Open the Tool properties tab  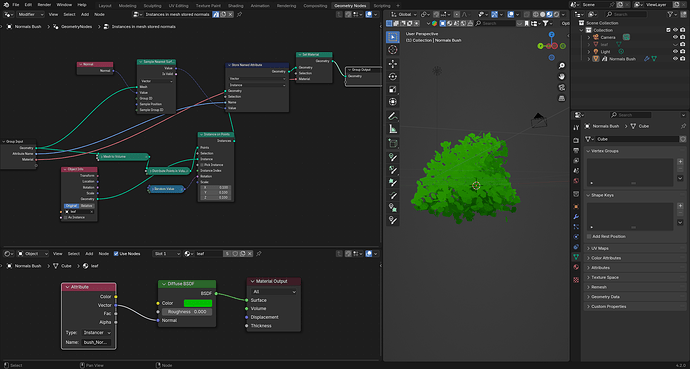coord(576,128)
